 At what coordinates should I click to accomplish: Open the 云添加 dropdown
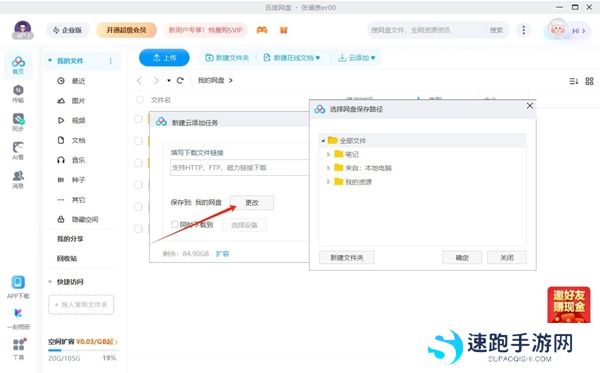[357, 58]
